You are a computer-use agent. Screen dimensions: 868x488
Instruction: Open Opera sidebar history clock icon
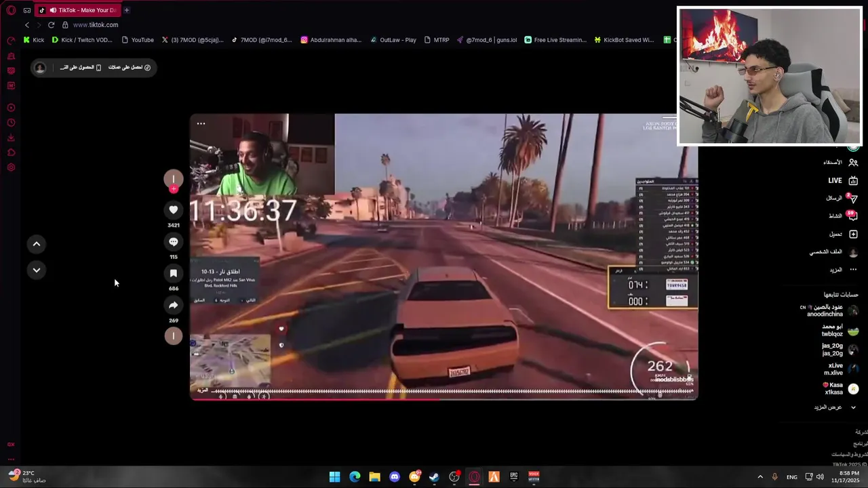pos(11,123)
